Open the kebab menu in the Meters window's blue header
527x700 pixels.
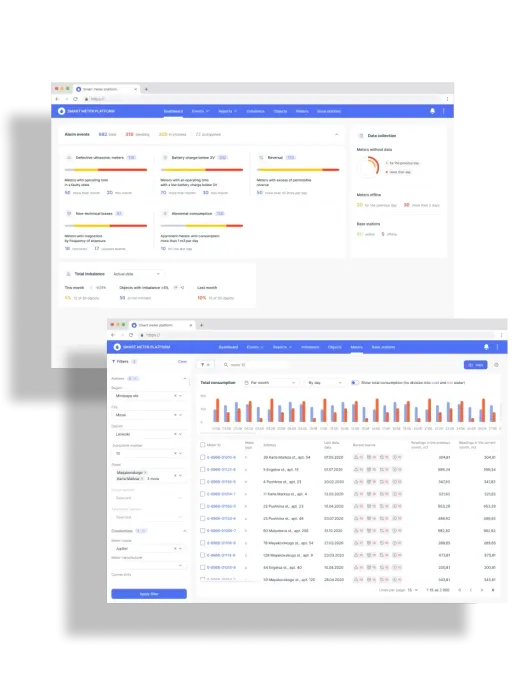click(x=498, y=347)
